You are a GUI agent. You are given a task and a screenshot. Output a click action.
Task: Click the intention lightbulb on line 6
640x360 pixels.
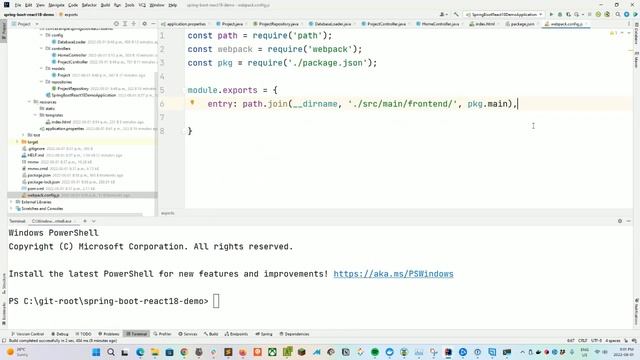(x=192, y=103)
